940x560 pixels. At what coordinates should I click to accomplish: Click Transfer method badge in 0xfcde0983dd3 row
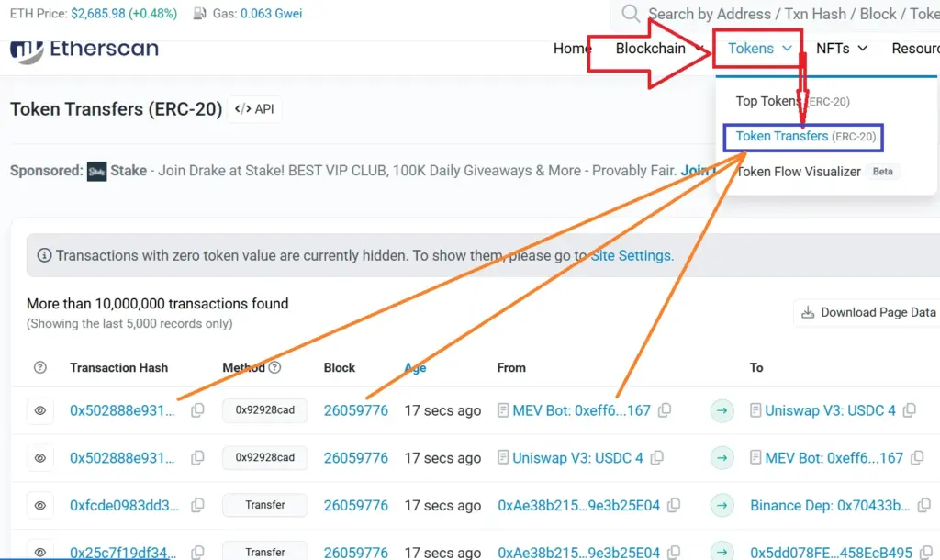(265, 506)
